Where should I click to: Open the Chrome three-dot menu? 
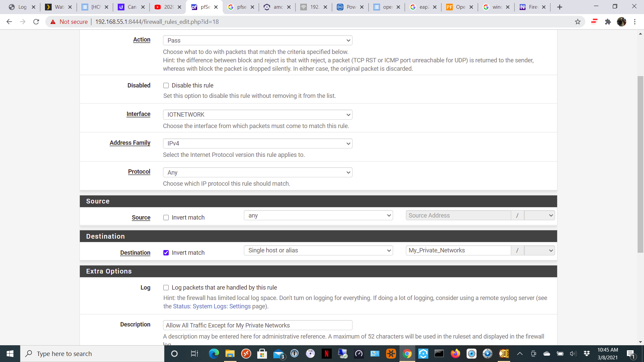(x=635, y=22)
